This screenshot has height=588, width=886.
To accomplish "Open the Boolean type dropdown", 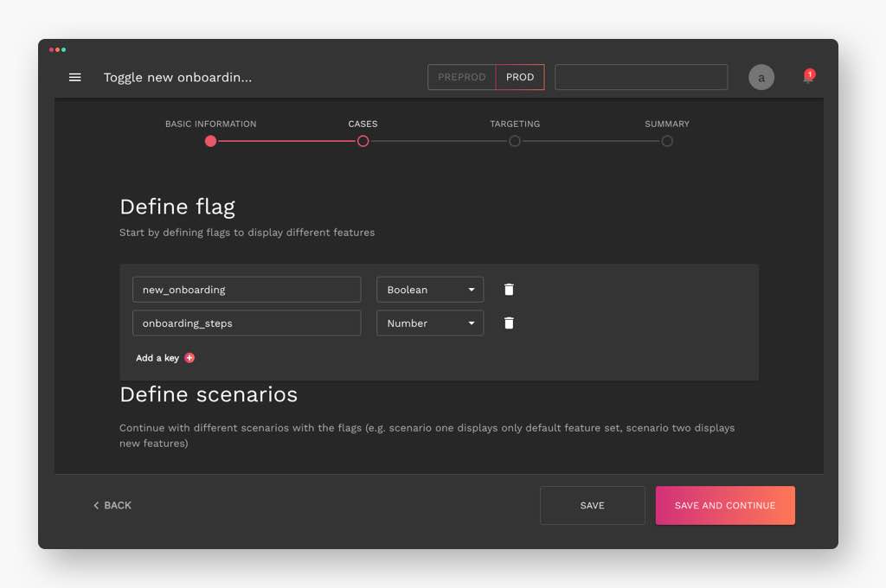I will pos(430,289).
